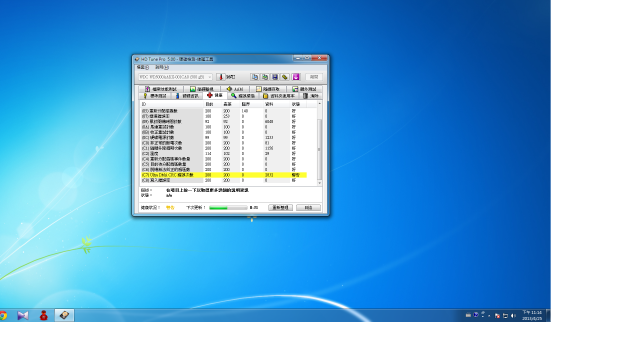
Task: Click the Update button left of Log
Action: tap(280, 208)
